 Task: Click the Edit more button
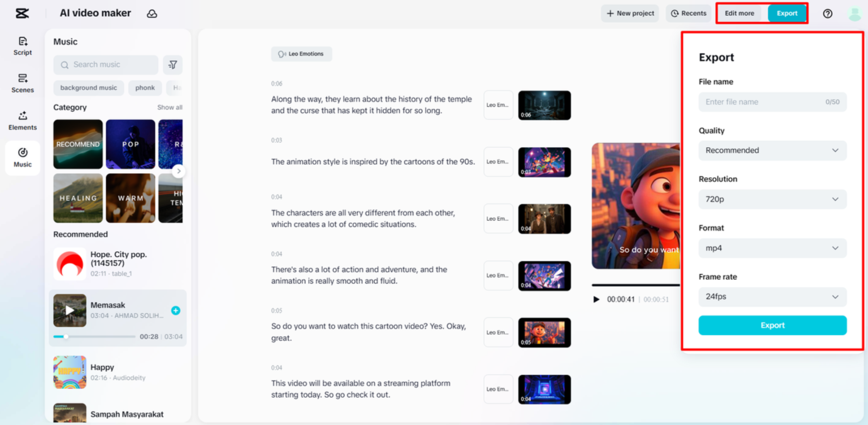(x=739, y=13)
